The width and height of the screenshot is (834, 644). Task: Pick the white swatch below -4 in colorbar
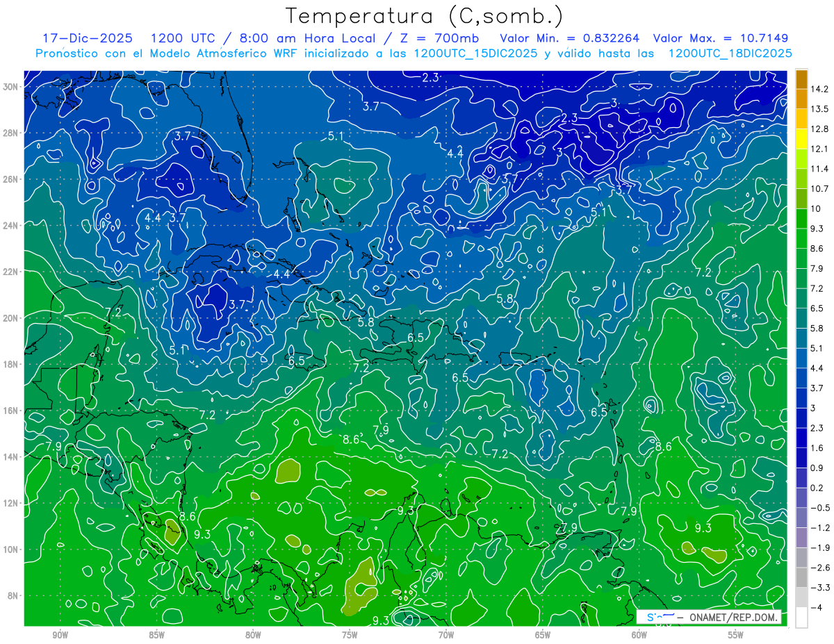pyautogui.click(x=801, y=618)
